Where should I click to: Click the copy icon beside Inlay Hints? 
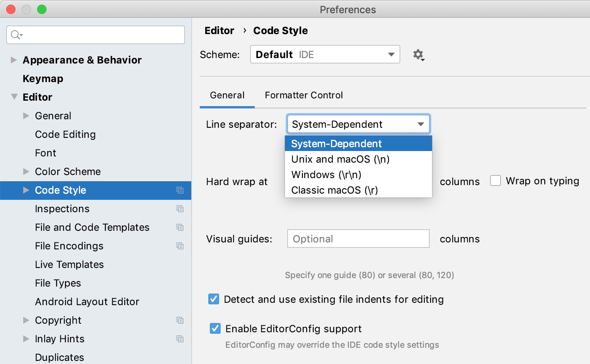pyautogui.click(x=180, y=339)
